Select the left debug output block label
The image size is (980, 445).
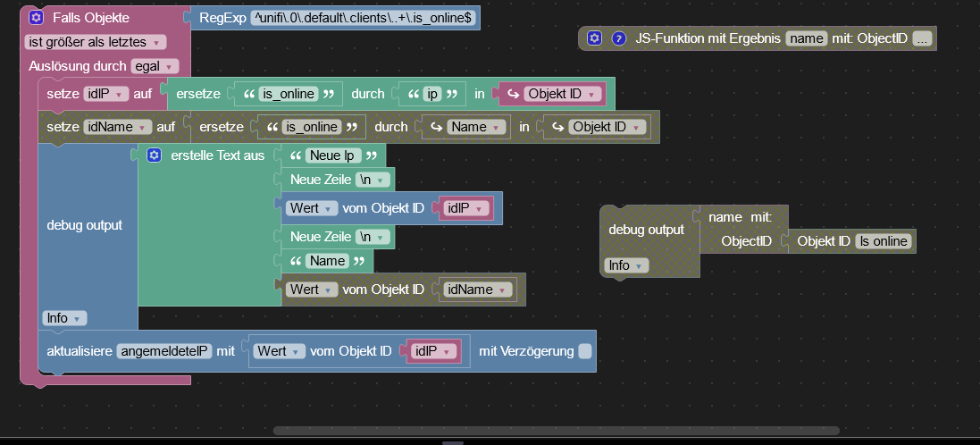[x=84, y=225]
